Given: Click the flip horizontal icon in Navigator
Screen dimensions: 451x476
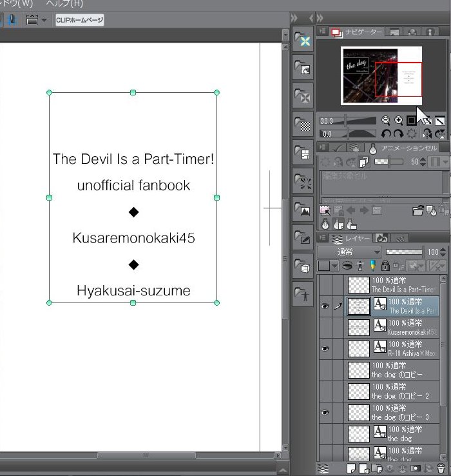Looking at the screenshot, I should point(427,134).
